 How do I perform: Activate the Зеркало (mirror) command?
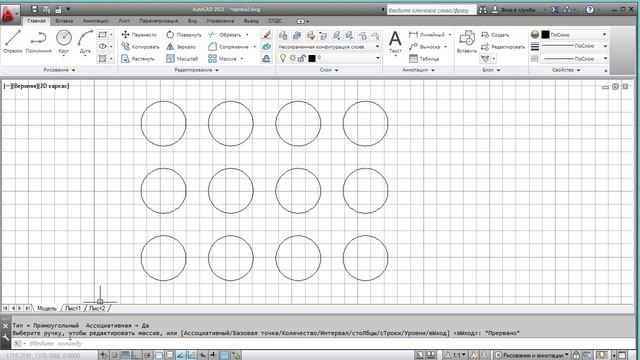pos(181,47)
